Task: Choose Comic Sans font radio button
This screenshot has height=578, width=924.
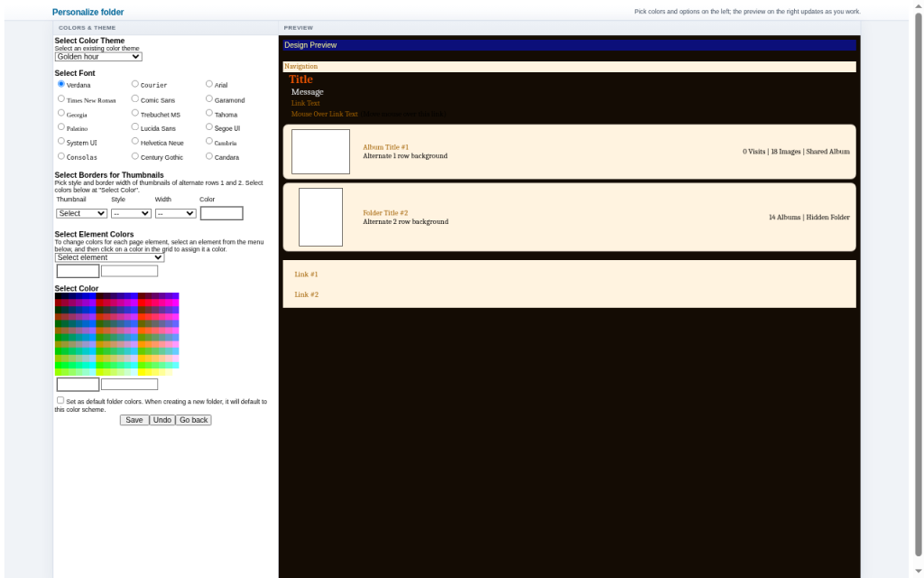Action: pos(135,98)
